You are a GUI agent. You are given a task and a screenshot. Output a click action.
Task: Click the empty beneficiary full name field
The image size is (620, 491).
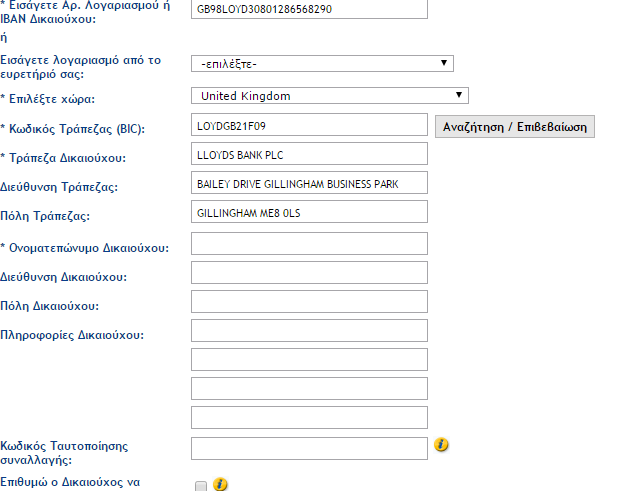pos(309,243)
